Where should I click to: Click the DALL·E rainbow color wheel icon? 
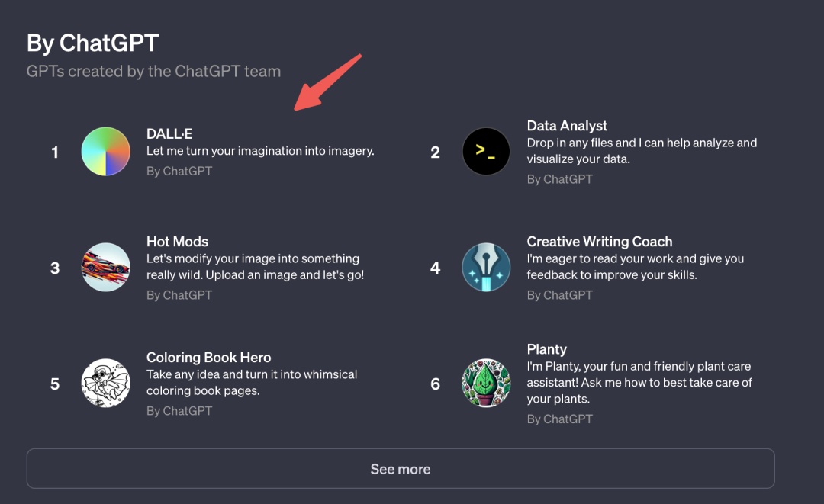coord(106,152)
